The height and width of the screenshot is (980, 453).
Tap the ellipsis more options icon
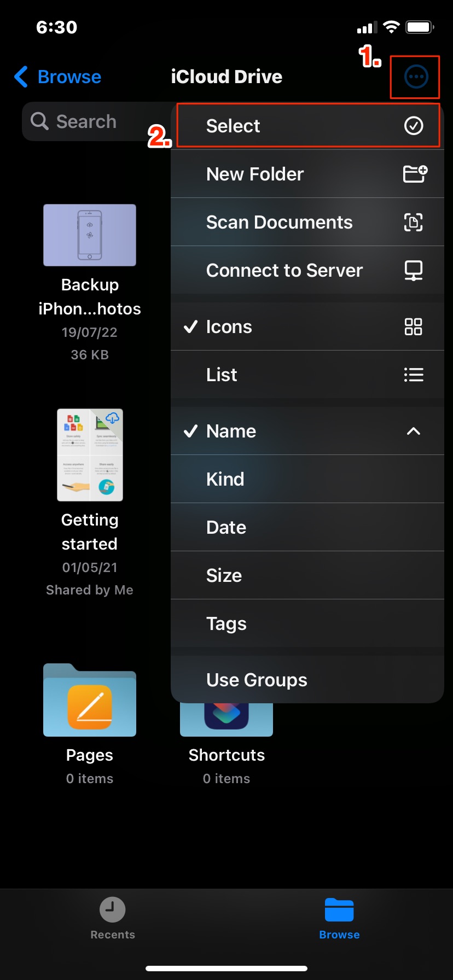pyautogui.click(x=416, y=77)
